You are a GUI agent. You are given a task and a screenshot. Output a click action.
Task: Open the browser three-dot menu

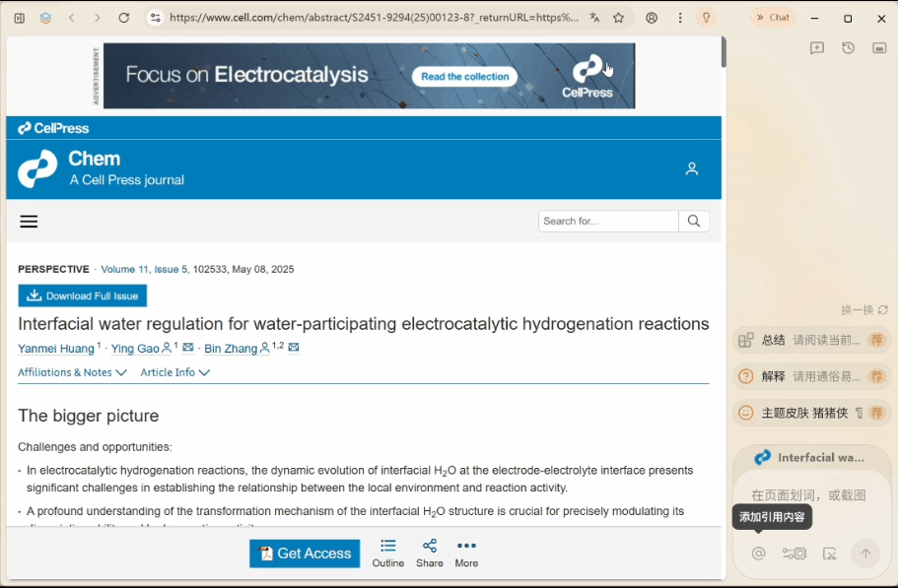[x=680, y=18]
